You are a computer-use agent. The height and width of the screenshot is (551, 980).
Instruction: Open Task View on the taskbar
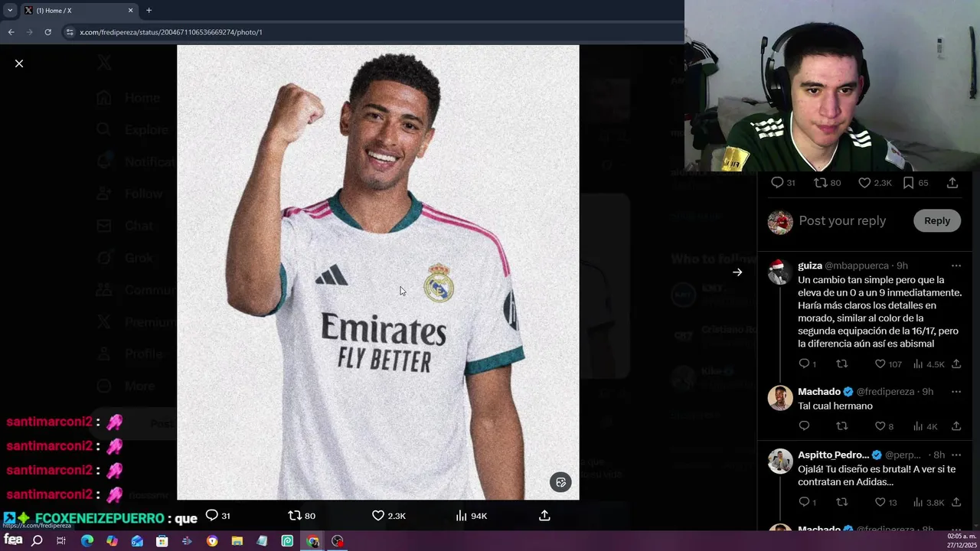61,541
